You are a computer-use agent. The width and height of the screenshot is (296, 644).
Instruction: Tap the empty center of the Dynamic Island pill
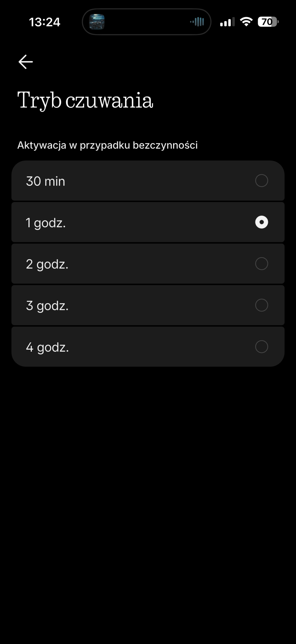click(146, 22)
